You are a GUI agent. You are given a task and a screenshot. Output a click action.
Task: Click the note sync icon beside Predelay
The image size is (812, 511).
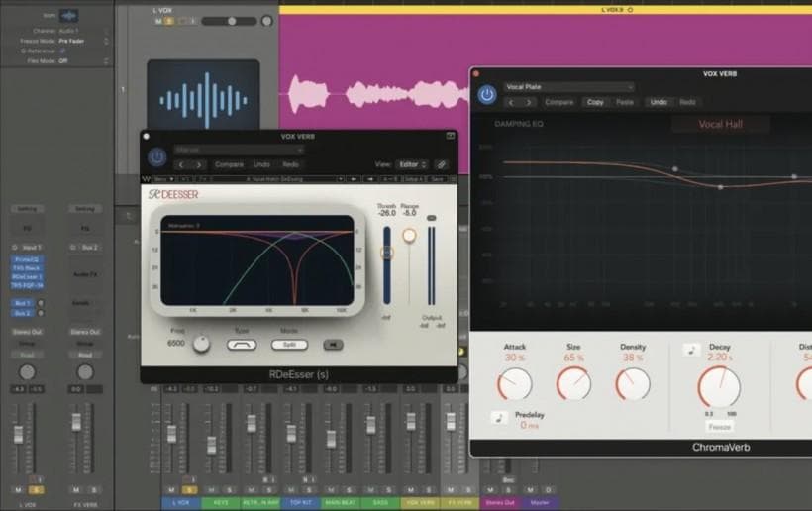pyautogui.click(x=499, y=417)
